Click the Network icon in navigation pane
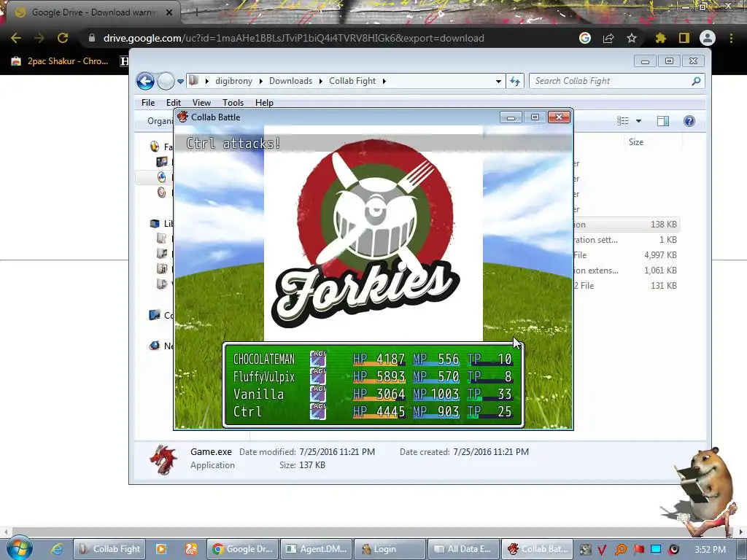Viewport: 747px width, 560px height. click(x=155, y=346)
